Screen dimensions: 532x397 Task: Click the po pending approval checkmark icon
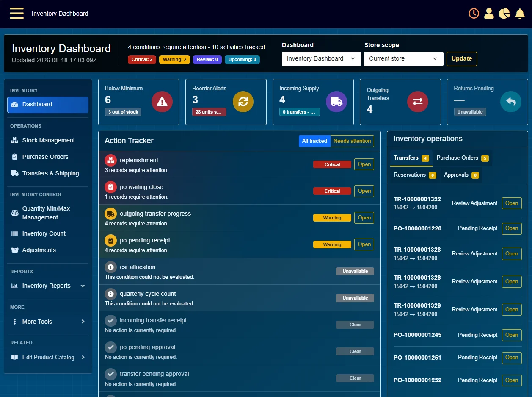tap(110, 347)
